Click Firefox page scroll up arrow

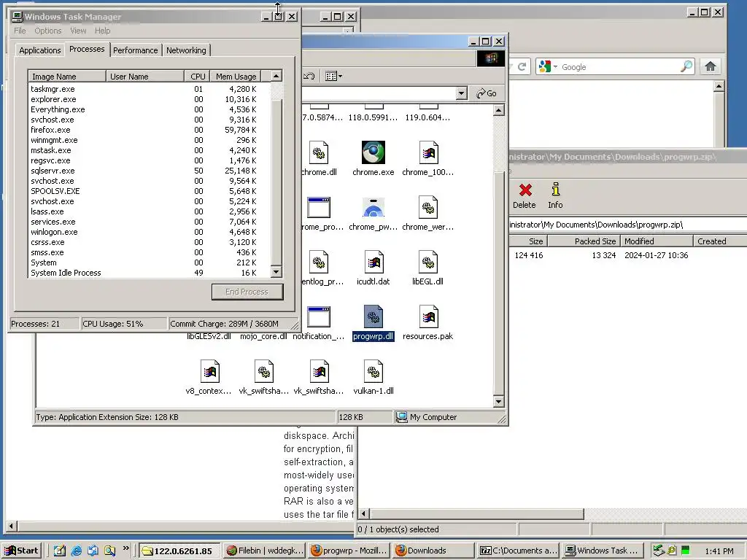coord(719,86)
